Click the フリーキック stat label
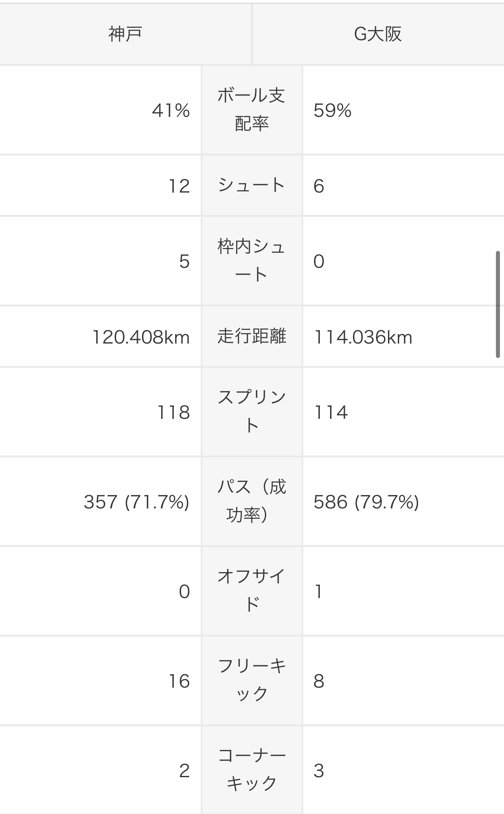 point(252,680)
